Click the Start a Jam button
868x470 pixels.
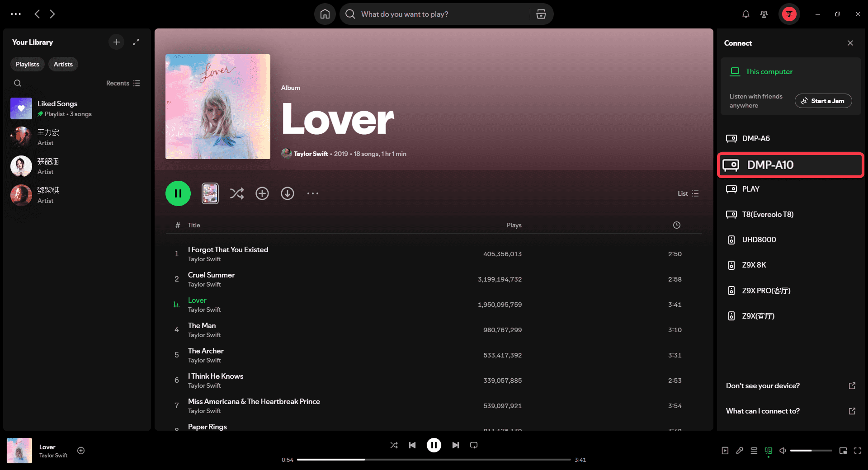click(823, 101)
